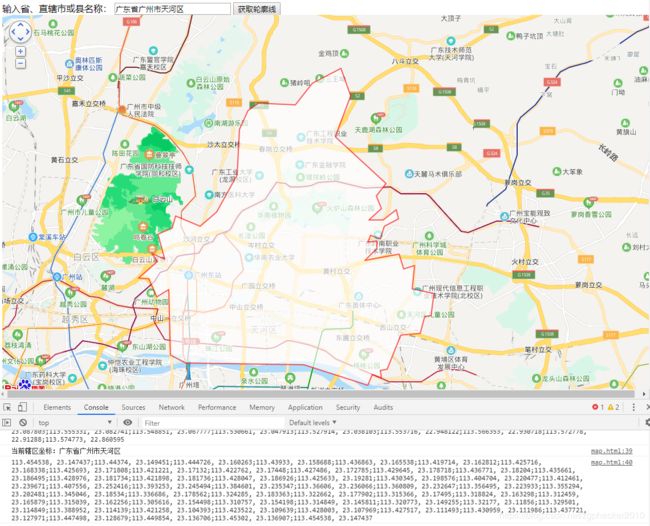This screenshot has width=650, height=526.
Task: Toggle the device toolbar icon
Action: coord(22,407)
